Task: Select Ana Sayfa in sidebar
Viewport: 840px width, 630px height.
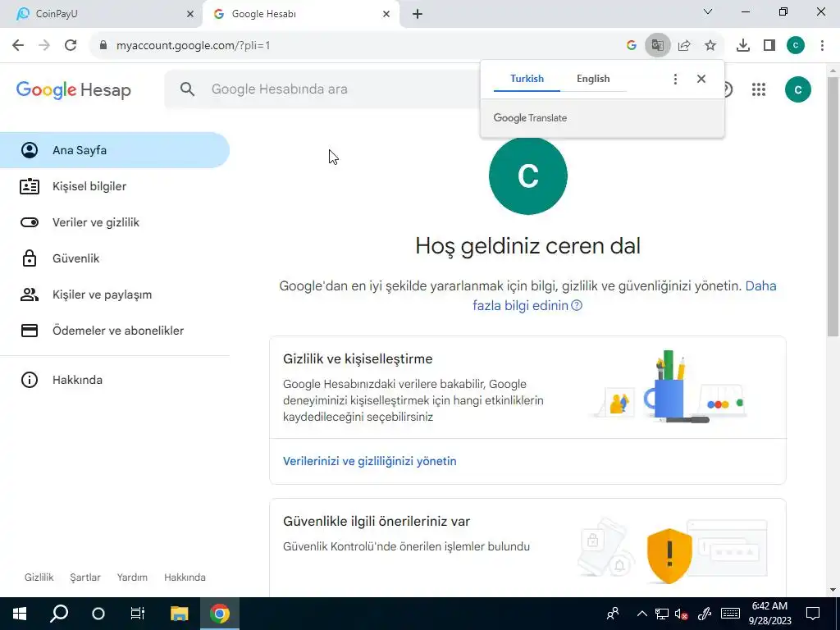Action: pos(115,150)
